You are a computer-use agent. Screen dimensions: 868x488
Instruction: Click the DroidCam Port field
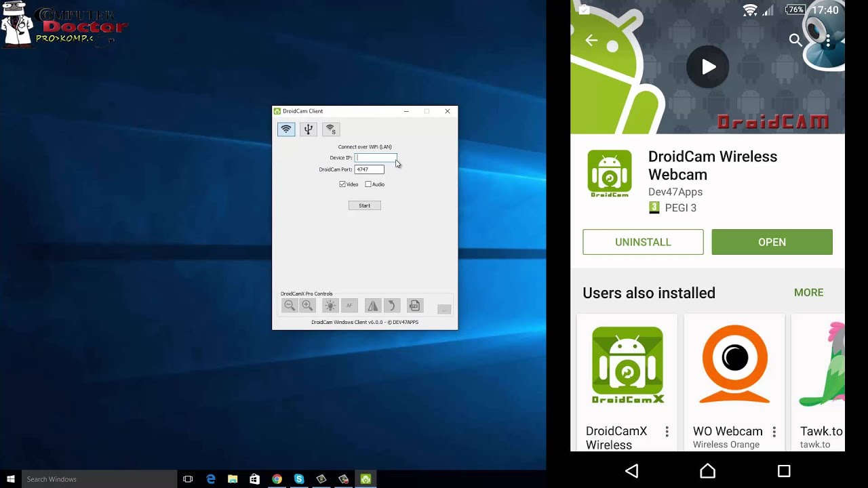[369, 169]
